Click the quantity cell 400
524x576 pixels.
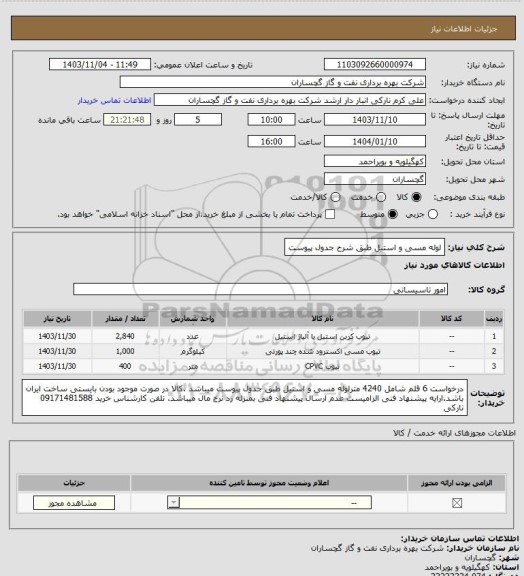point(125,366)
